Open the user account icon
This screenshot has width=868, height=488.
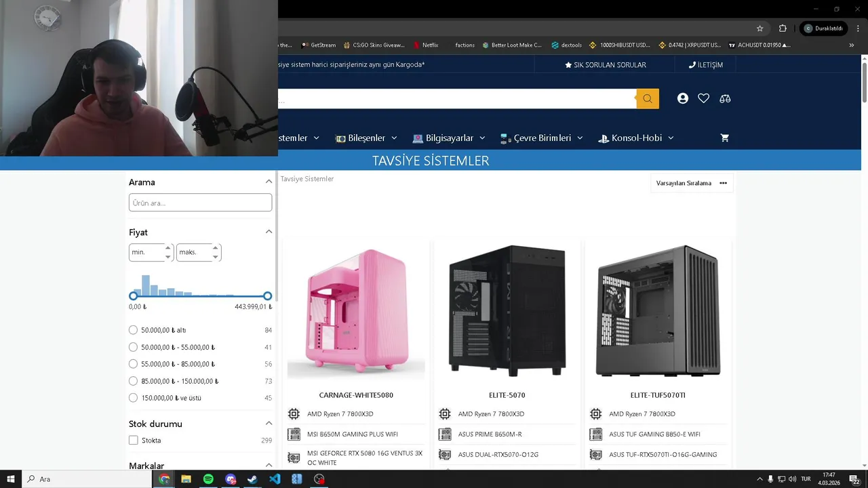coord(683,98)
